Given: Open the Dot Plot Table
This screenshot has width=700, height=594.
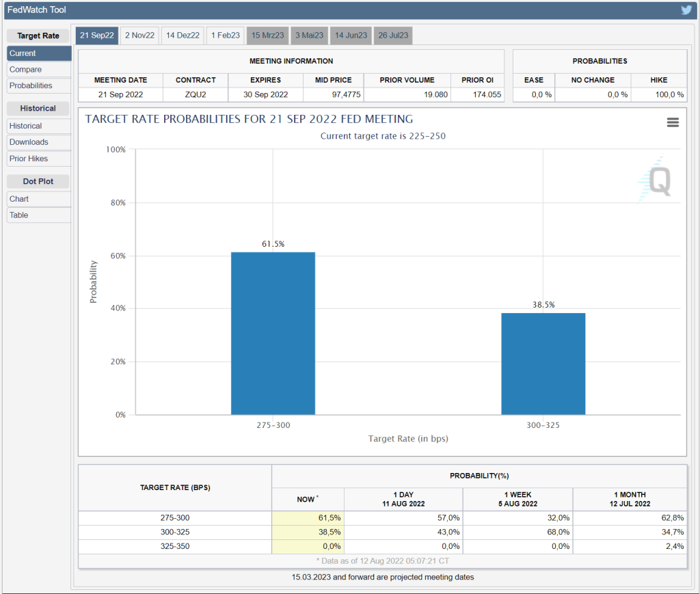Looking at the screenshot, I should coord(39,215).
